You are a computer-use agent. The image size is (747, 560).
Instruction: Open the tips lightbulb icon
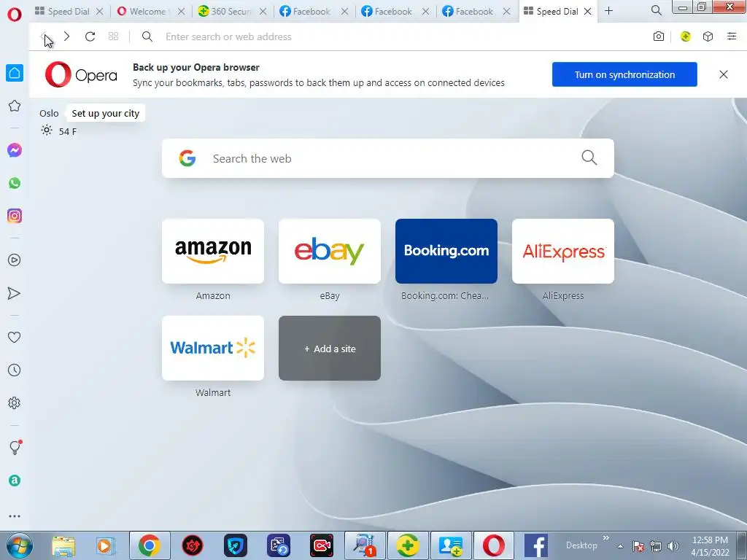click(15, 447)
